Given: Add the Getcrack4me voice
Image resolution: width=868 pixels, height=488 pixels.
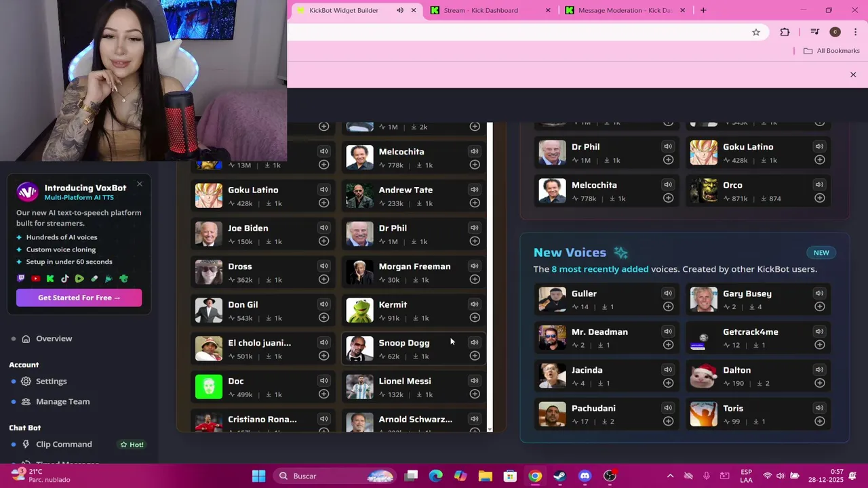Looking at the screenshot, I should tap(819, 345).
